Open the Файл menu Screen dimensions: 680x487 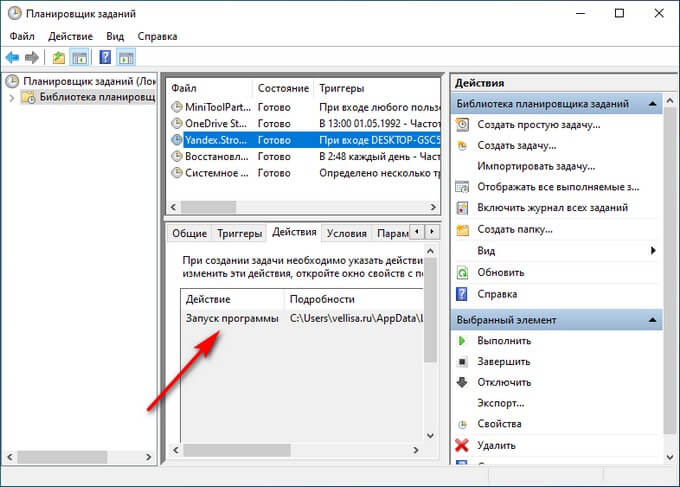(22, 36)
